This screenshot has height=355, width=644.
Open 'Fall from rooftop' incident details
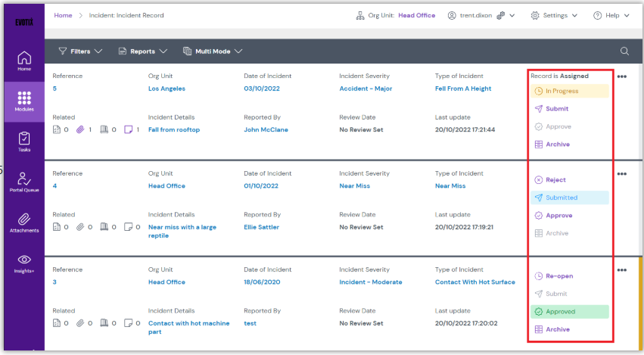pyautogui.click(x=174, y=130)
